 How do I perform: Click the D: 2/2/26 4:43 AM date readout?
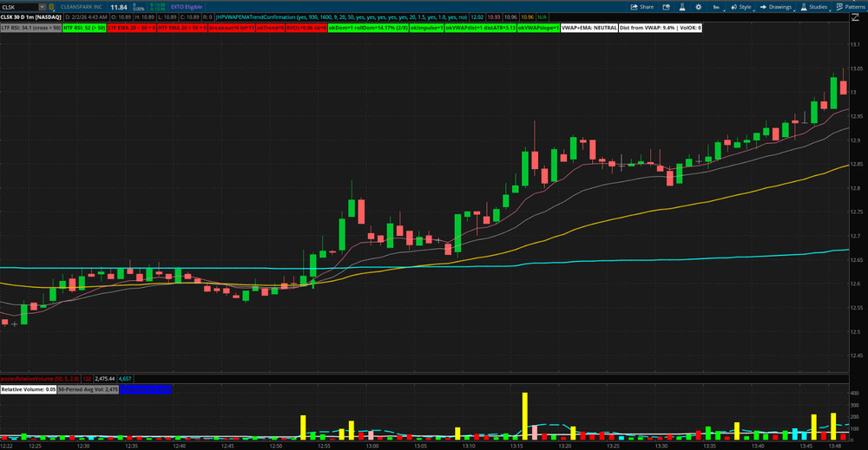coord(86,17)
